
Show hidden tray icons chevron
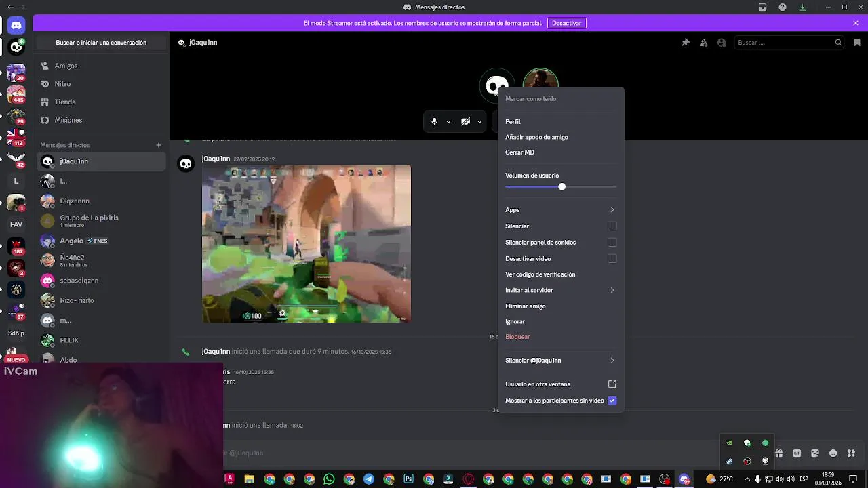[x=747, y=479]
